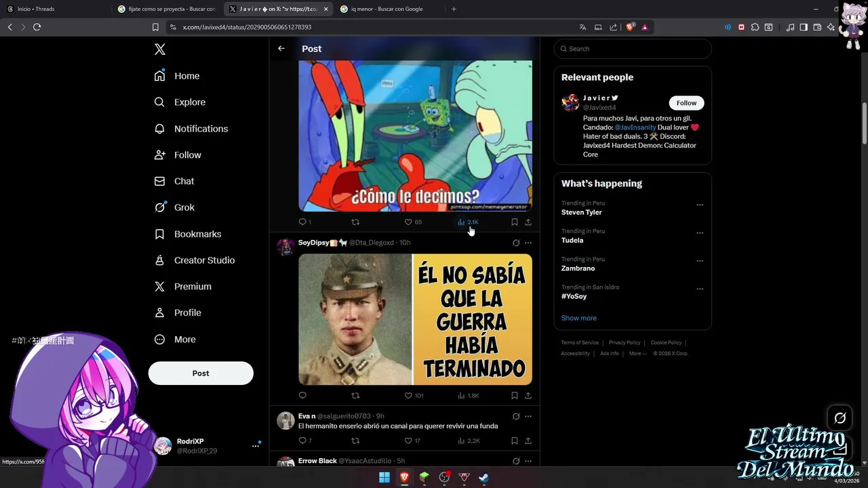Reload the page in the browser toolbar

click(x=37, y=27)
